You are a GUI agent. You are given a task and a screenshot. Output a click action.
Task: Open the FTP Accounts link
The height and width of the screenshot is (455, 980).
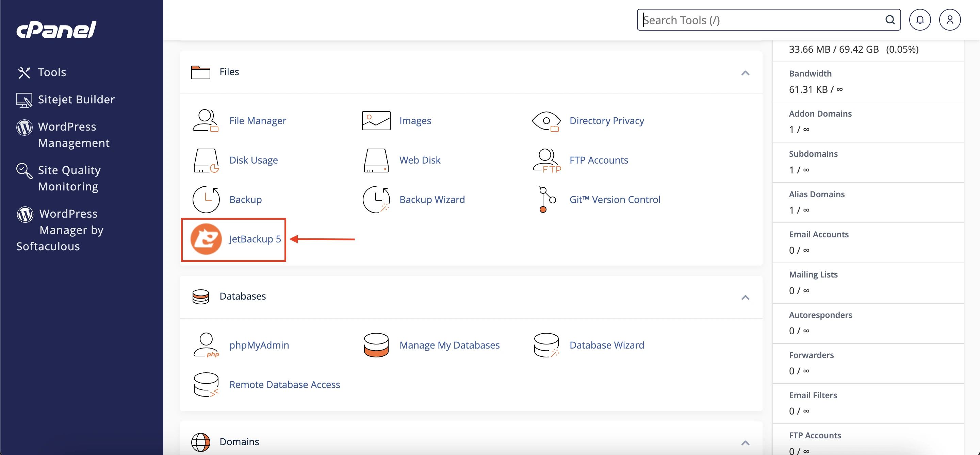pyautogui.click(x=599, y=160)
